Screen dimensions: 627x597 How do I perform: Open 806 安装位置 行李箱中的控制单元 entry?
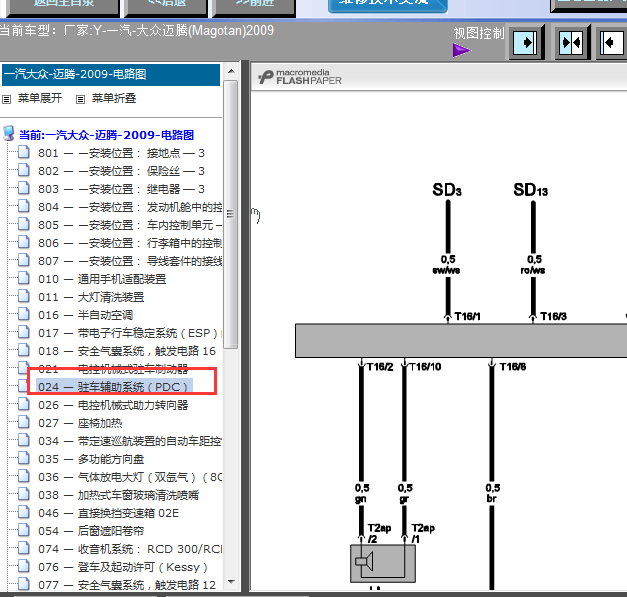(x=130, y=243)
